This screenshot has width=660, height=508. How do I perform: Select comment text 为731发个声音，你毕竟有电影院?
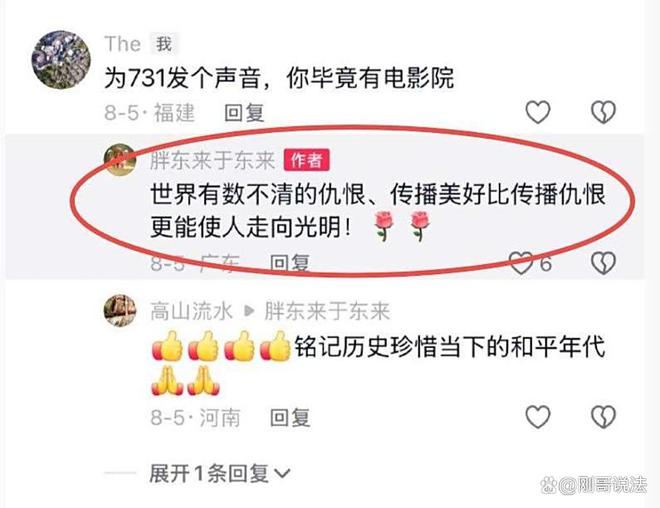click(279, 78)
